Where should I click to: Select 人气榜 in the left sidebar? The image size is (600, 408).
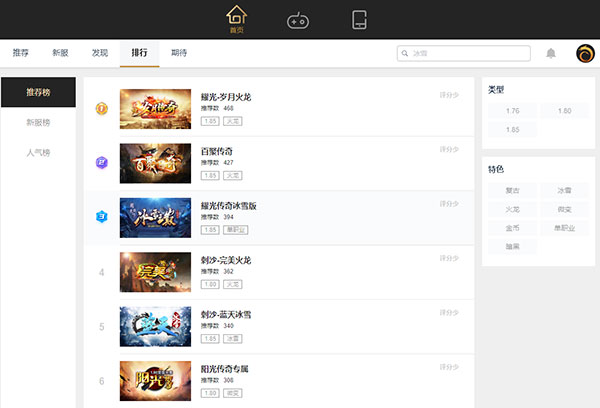click(38, 153)
